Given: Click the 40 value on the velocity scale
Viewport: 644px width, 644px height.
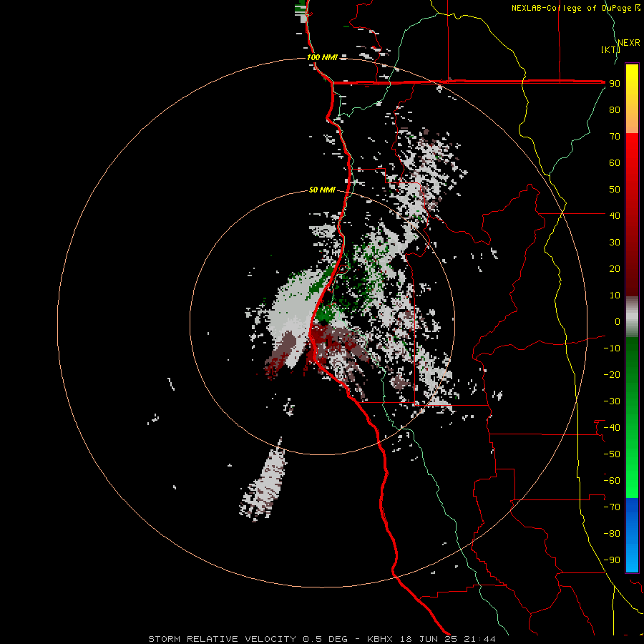Looking at the screenshot, I should coord(615,215).
